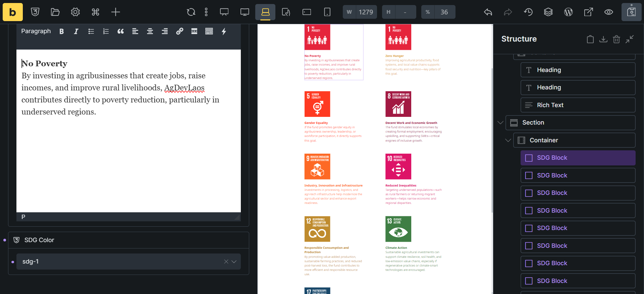Screen dimensions: 644x294
Task: Select Climate Action SDG icon on canvas
Action: [398, 229]
